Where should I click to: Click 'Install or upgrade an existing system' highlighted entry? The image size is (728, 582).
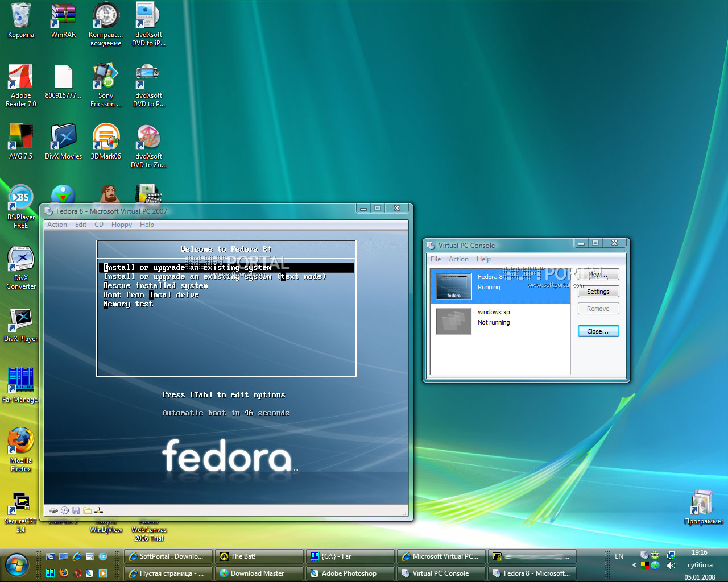[x=227, y=268]
